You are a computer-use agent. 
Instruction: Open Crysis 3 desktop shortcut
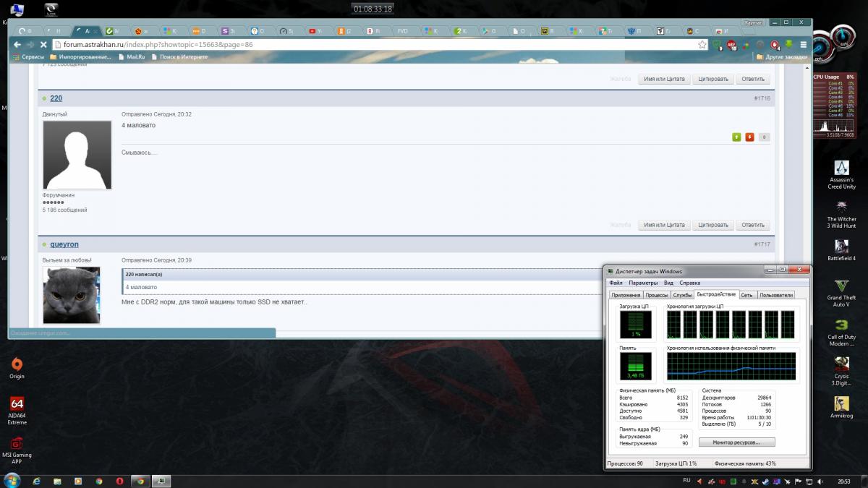(841, 372)
